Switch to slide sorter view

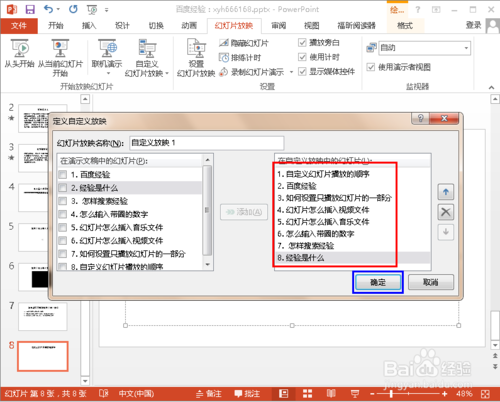click(307, 394)
